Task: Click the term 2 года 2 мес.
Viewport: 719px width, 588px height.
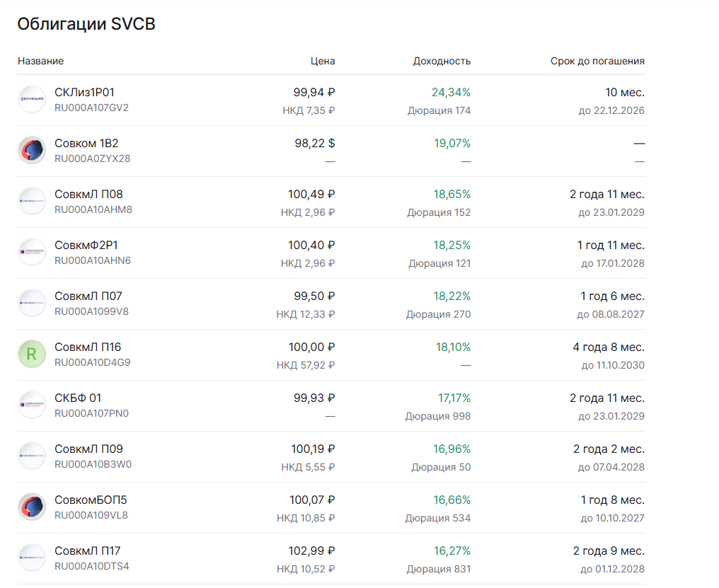Action: [x=609, y=449]
